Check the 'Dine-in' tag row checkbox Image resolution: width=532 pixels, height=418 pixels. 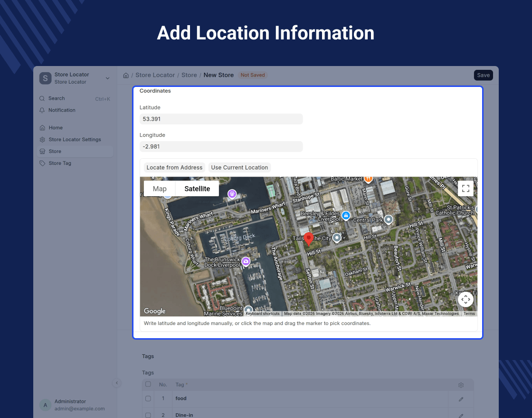(x=148, y=415)
